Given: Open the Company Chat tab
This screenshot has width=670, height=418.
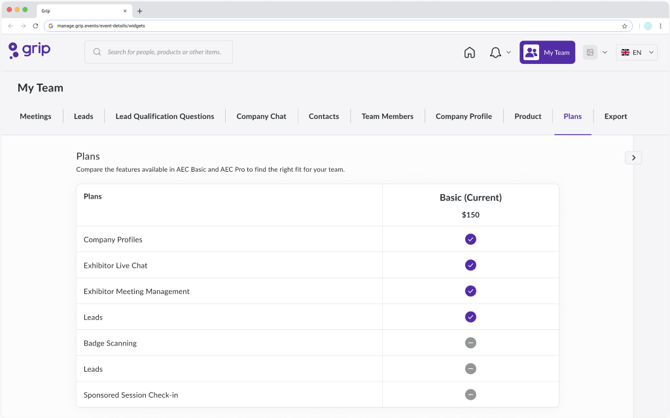Looking at the screenshot, I should [261, 116].
